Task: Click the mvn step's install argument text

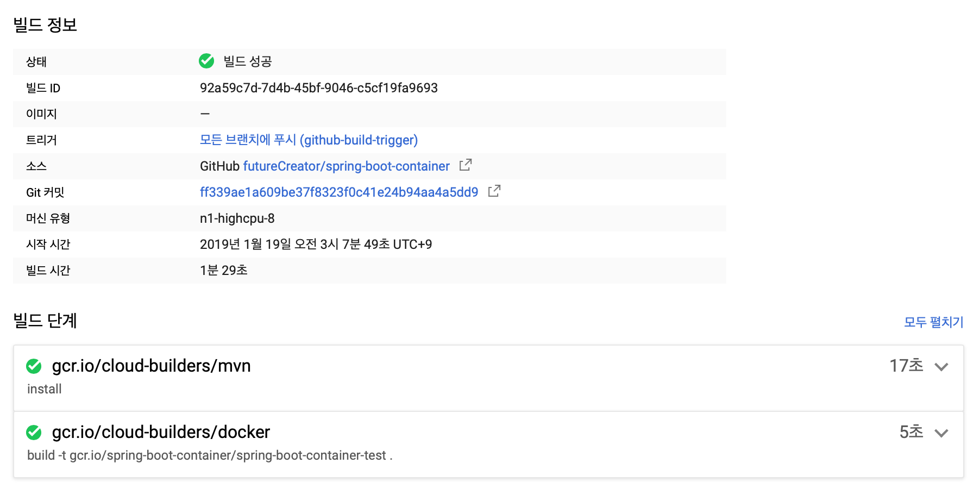Action: (45, 389)
